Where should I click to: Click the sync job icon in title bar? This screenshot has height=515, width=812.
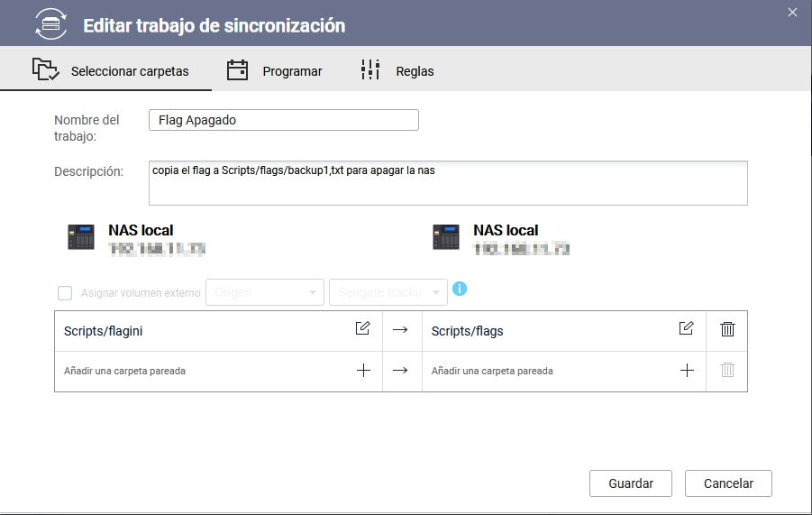tap(50, 25)
